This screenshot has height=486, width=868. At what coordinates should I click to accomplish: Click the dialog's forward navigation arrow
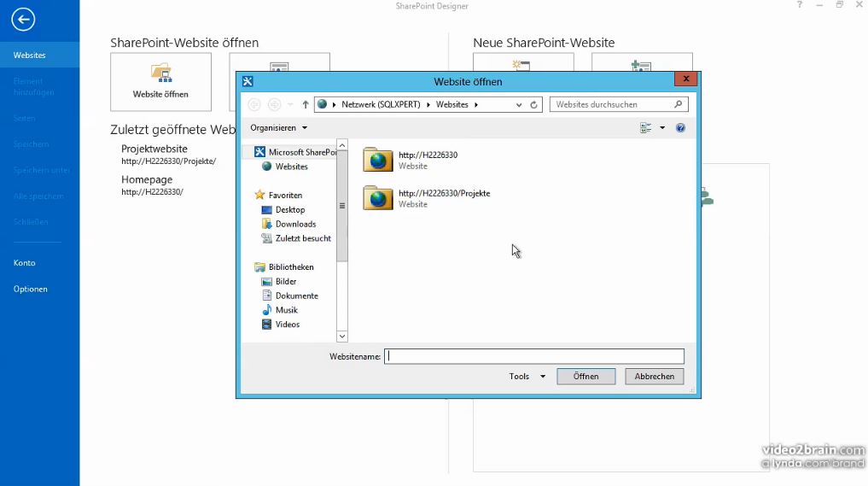[274, 104]
